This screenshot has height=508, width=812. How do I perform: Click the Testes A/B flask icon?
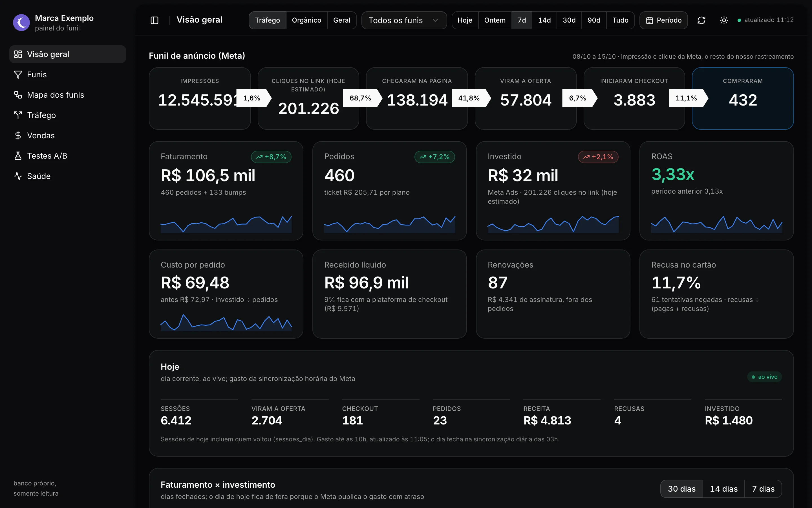[18, 156]
